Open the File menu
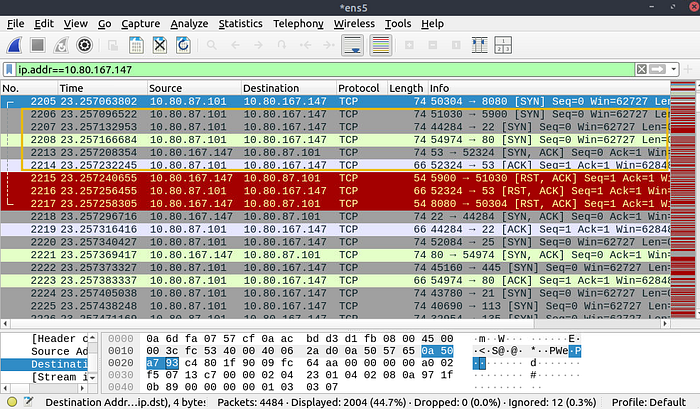The height and width of the screenshot is (409, 700). (16, 24)
